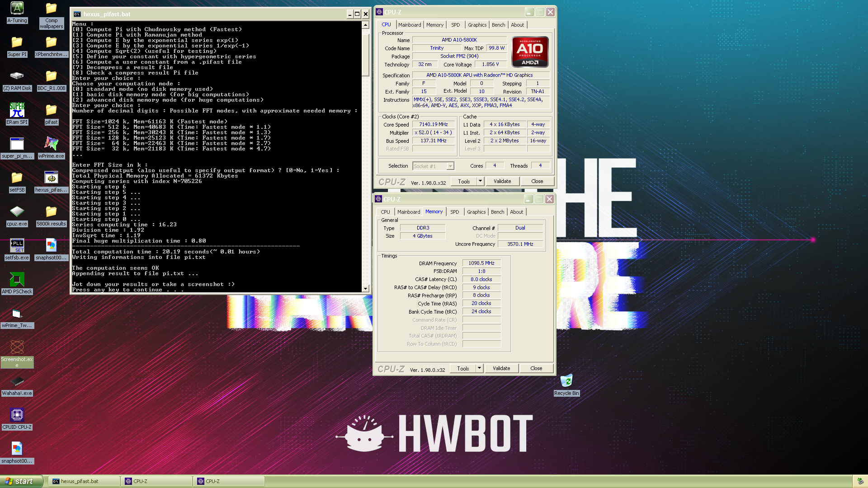868x488 pixels.
Task: Open the snaphsot00 image below CPUID CPU-Z
Action: pyautogui.click(x=17, y=453)
